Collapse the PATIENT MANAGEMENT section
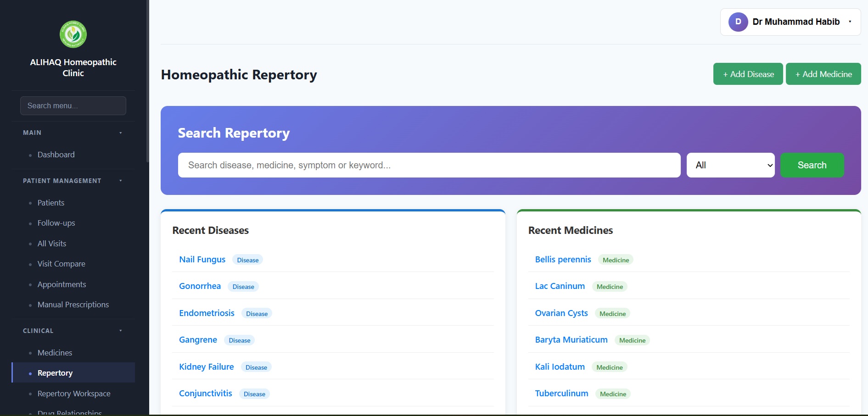This screenshot has height=416, width=868. tap(73, 181)
